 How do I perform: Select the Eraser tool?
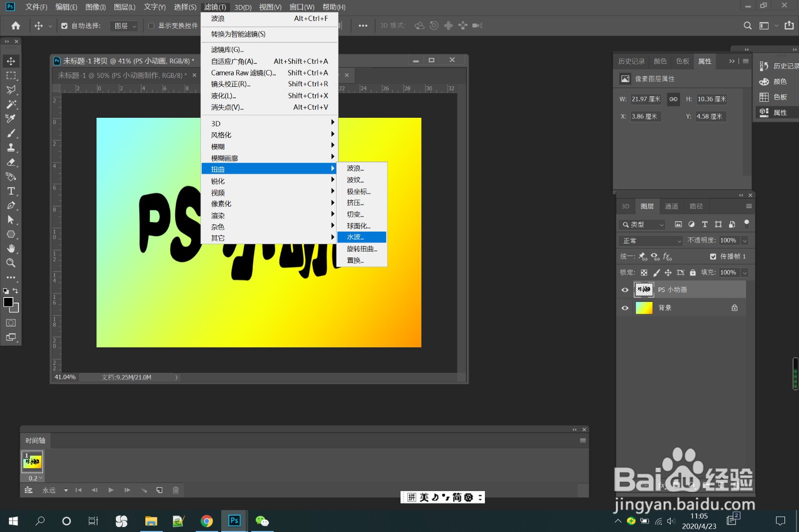coord(11,162)
